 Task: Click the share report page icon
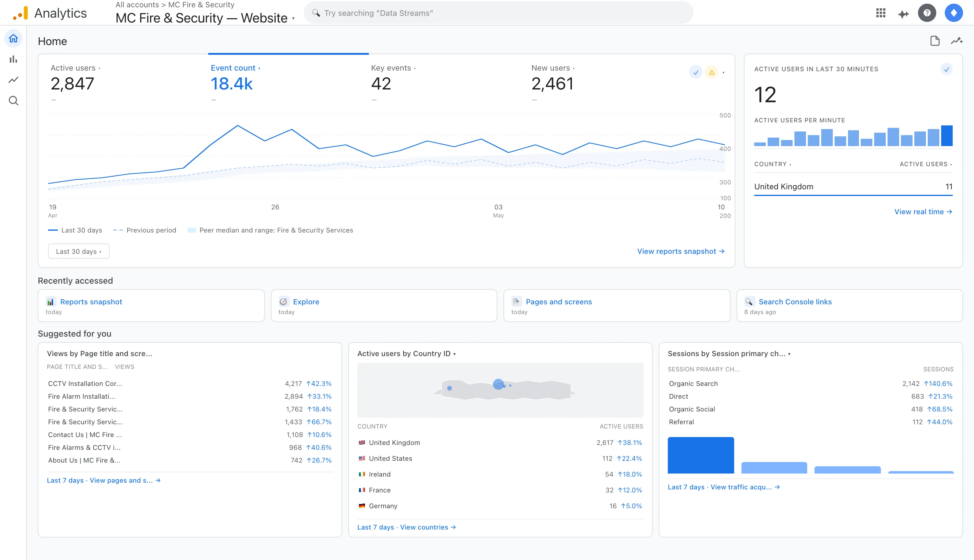click(x=935, y=41)
